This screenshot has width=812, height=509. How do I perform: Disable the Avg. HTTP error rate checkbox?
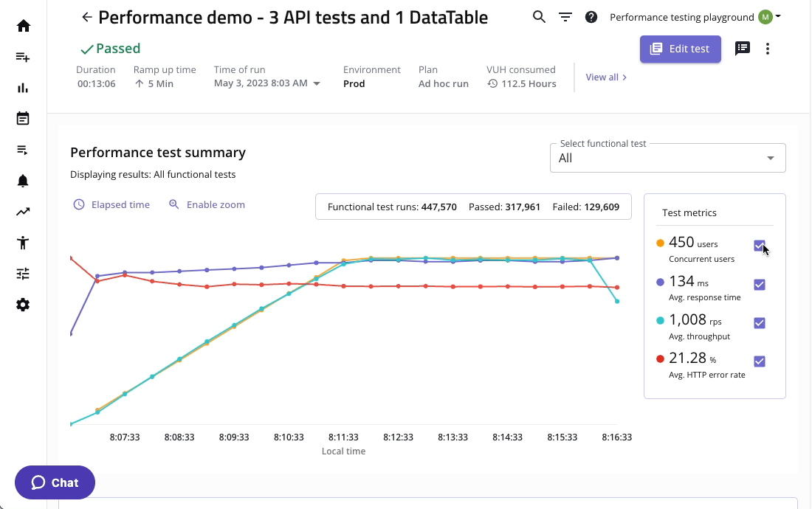tap(759, 361)
